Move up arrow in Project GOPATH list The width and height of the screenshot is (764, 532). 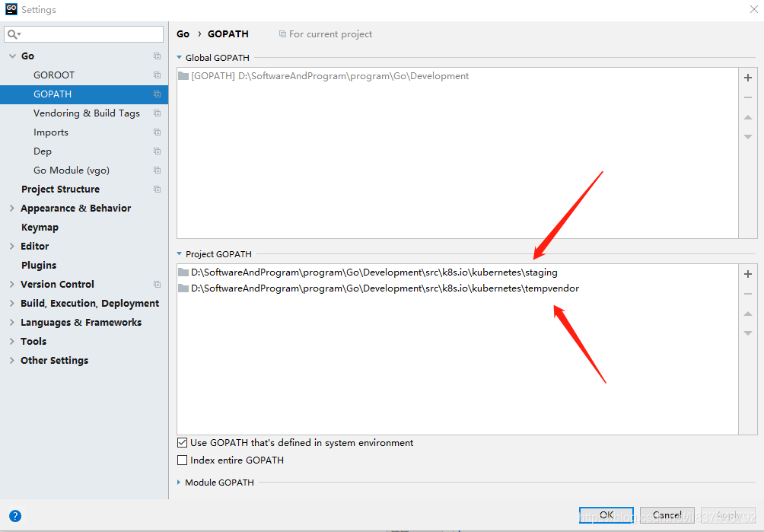748,314
